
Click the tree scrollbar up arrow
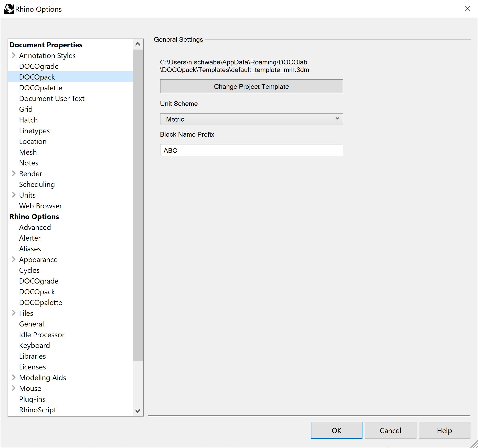pos(138,44)
